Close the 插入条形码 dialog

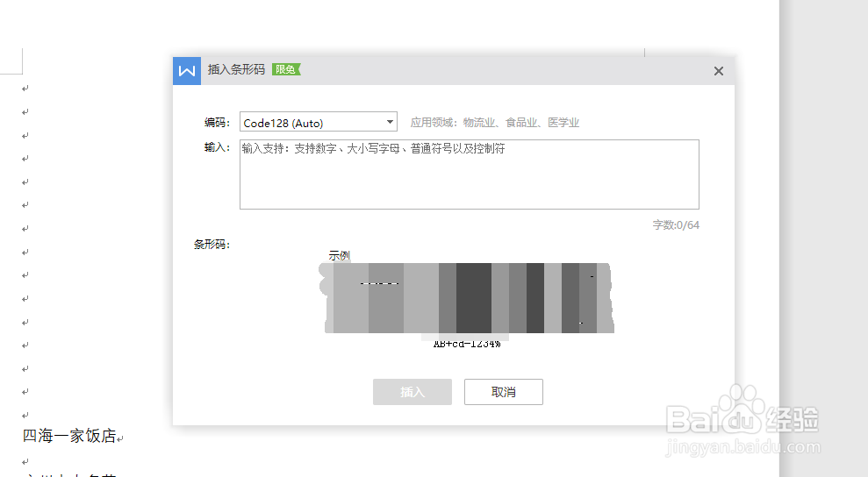[719, 71]
